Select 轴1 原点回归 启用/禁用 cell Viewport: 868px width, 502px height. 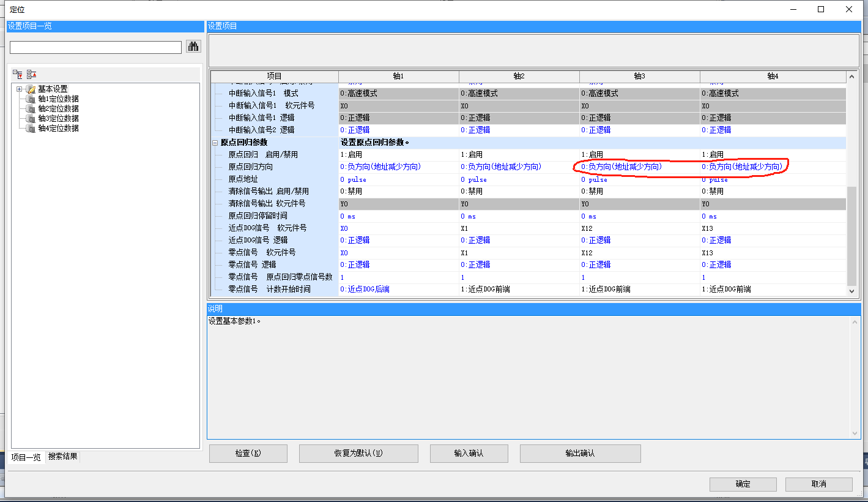coord(398,155)
